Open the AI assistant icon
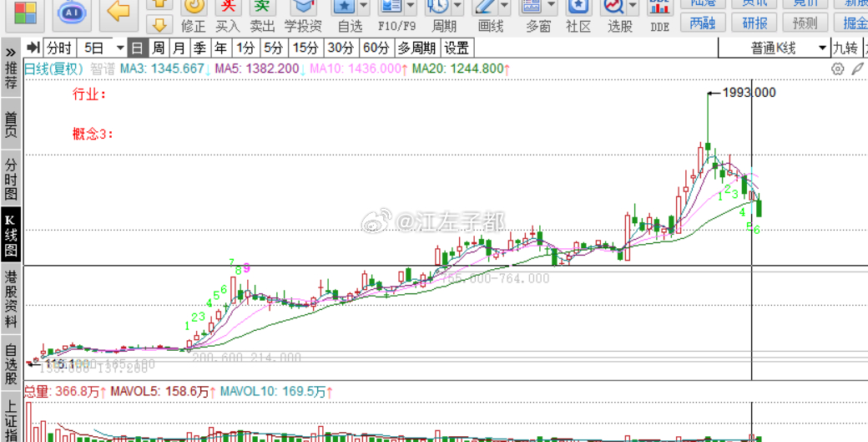Viewport: 868px width, 442px height. coord(72,14)
